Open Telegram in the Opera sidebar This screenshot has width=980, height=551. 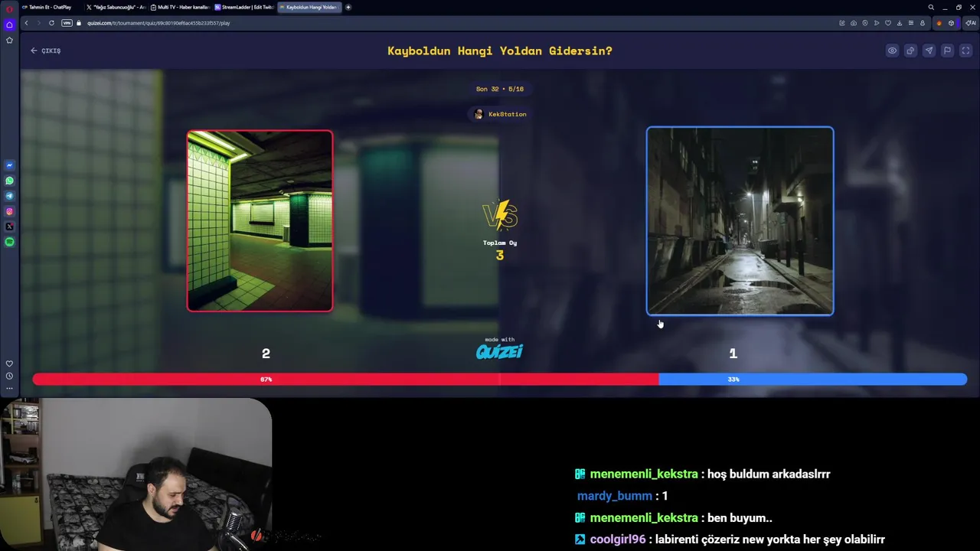9,196
